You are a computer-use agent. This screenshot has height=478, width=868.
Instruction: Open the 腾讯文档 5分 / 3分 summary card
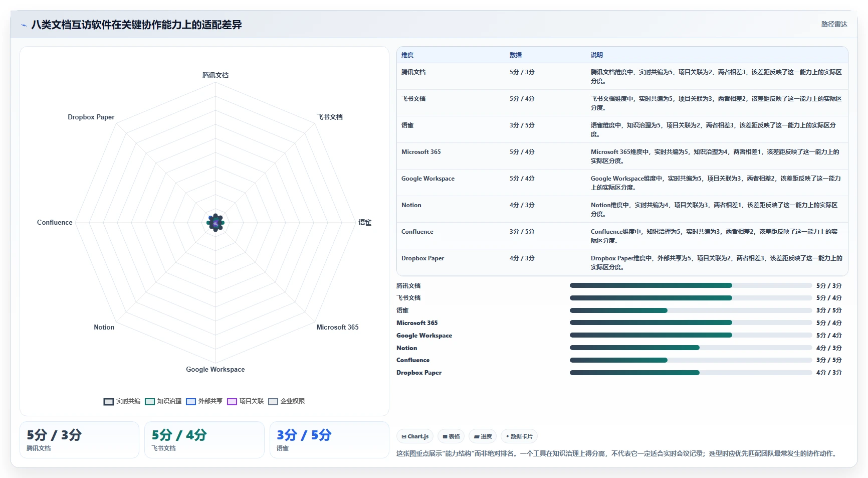[x=79, y=440]
